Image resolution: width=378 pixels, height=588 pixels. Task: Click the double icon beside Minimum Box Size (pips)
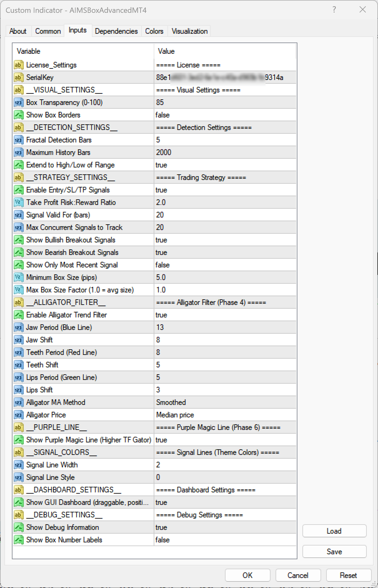[x=19, y=277]
